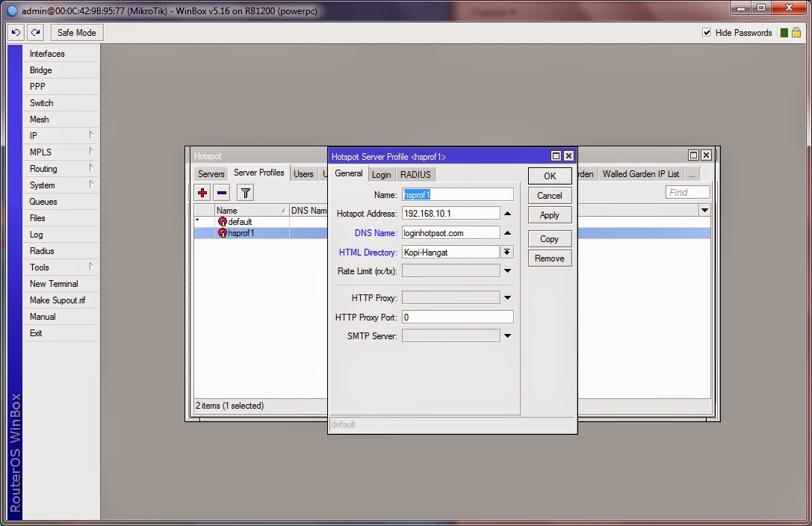Toggle Hide Passwords checkbox
The width and height of the screenshot is (812, 526).
point(707,32)
